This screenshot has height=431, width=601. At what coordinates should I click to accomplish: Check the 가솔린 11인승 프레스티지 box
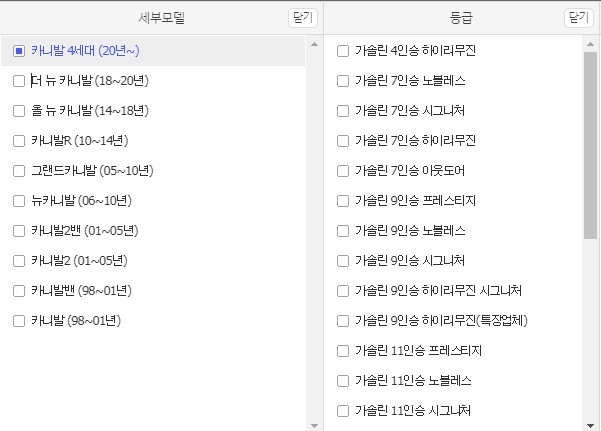343,351
